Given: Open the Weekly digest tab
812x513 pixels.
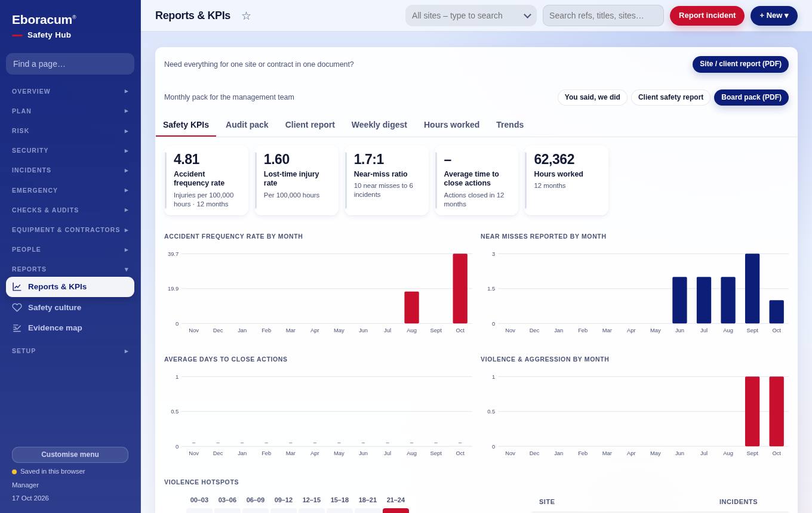Looking at the screenshot, I should tap(379, 125).
